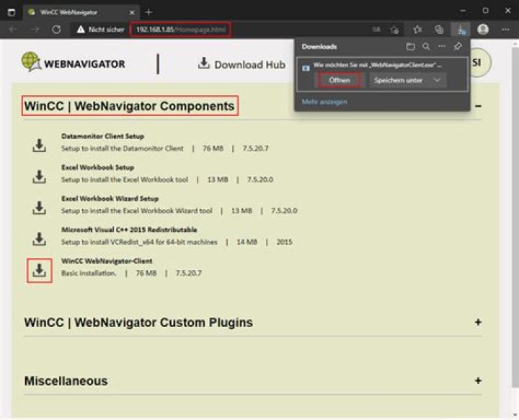Click the address bar URL field

216,30
